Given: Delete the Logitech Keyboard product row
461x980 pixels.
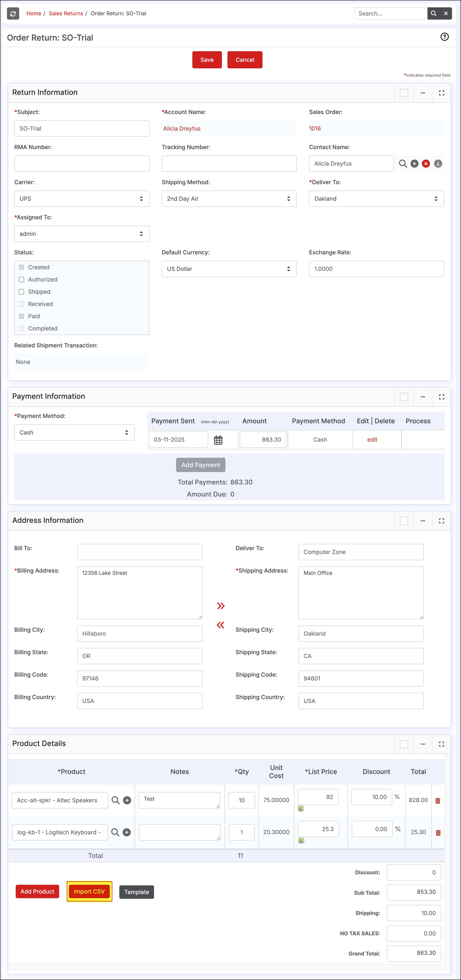Looking at the screenshot, I should (438, 832).
